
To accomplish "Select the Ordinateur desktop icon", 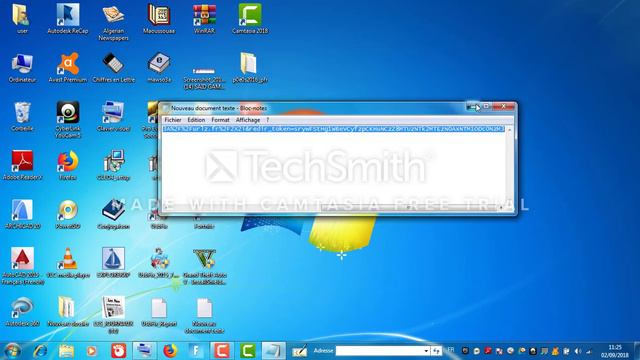I will pos(22,68).
